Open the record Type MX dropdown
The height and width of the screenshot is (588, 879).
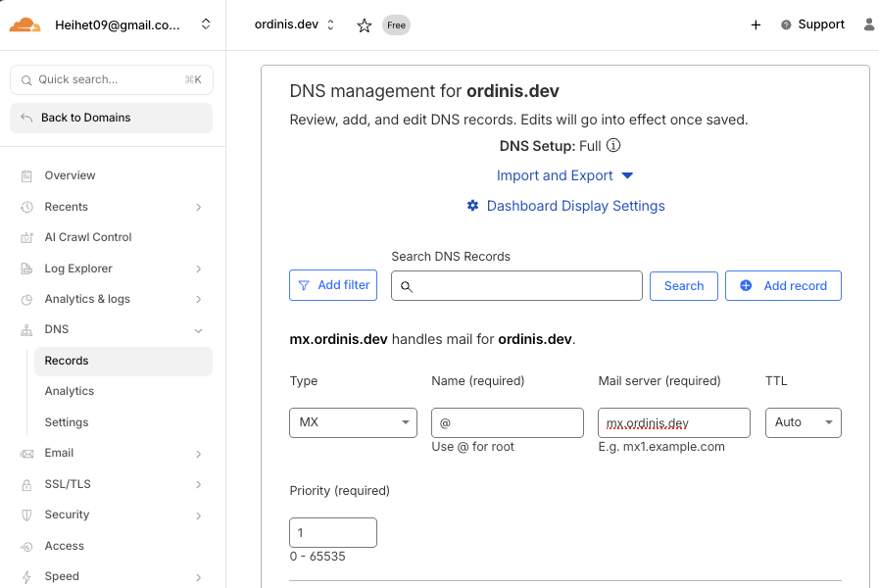click(353, 422)
